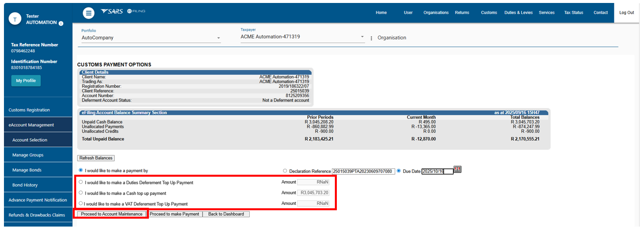This screenshot has width=644, height=230.
Task: Select Duties Deferement Top Up Payment option
Action: [x=81, y=182]
